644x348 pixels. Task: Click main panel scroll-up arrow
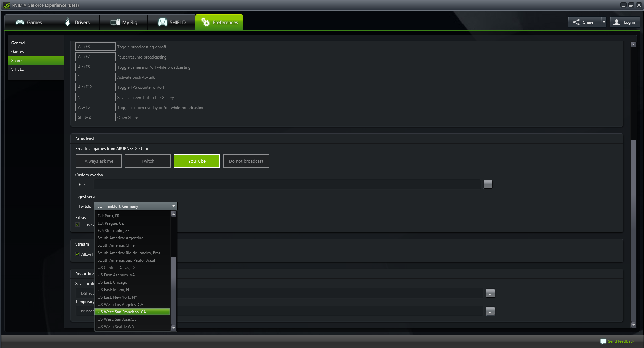[x=634, y=45]
